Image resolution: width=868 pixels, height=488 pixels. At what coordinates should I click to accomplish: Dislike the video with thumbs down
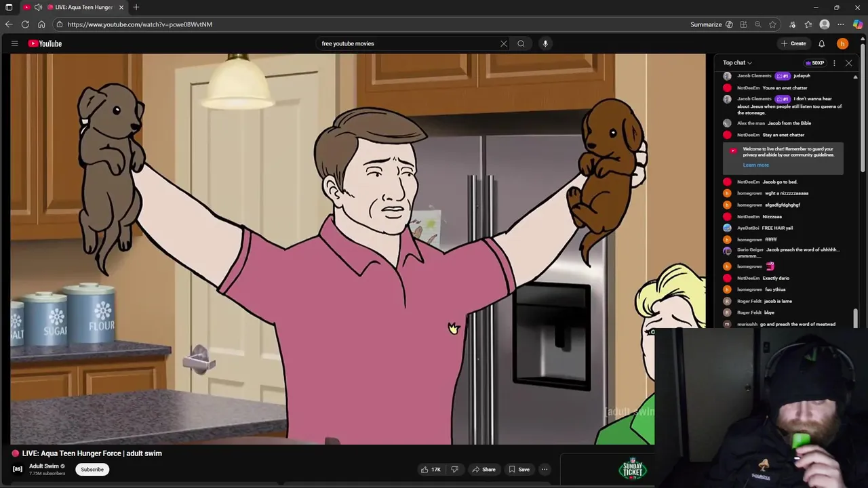pos(454,469)
